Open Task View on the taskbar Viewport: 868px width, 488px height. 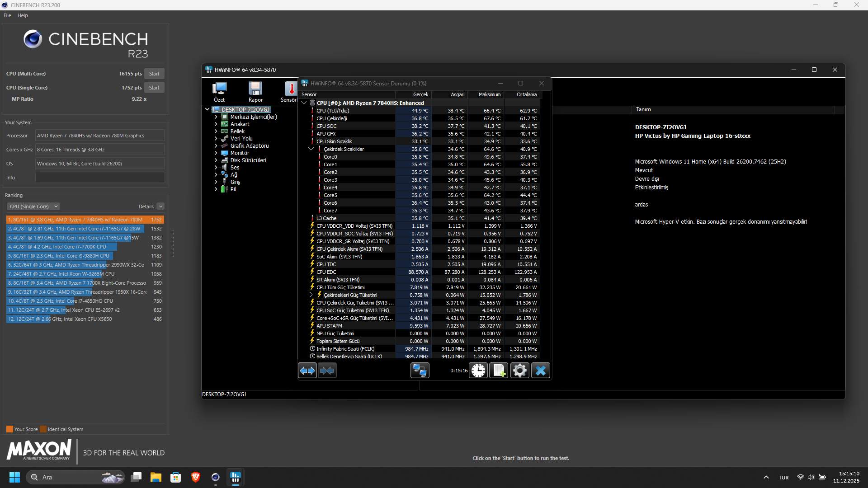[136, 477]
